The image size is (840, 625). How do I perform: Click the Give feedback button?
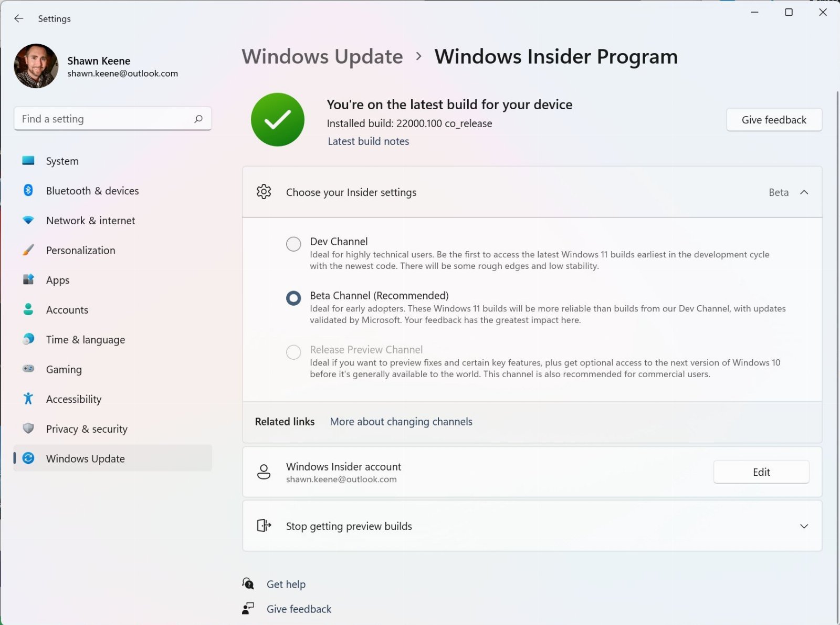(x=774, y=120)
